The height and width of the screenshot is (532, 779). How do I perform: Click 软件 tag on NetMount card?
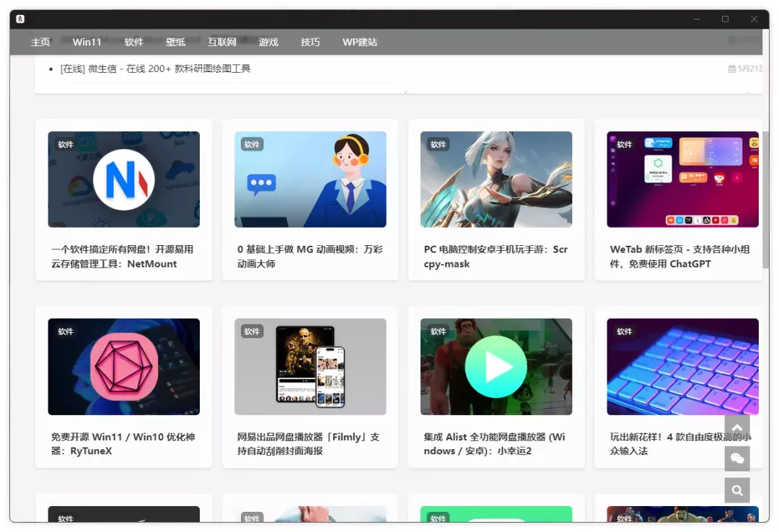66,144
